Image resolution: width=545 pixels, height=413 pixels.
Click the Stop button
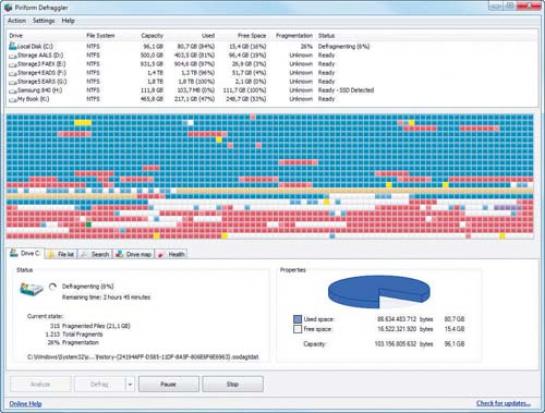(x=233, y=384)
